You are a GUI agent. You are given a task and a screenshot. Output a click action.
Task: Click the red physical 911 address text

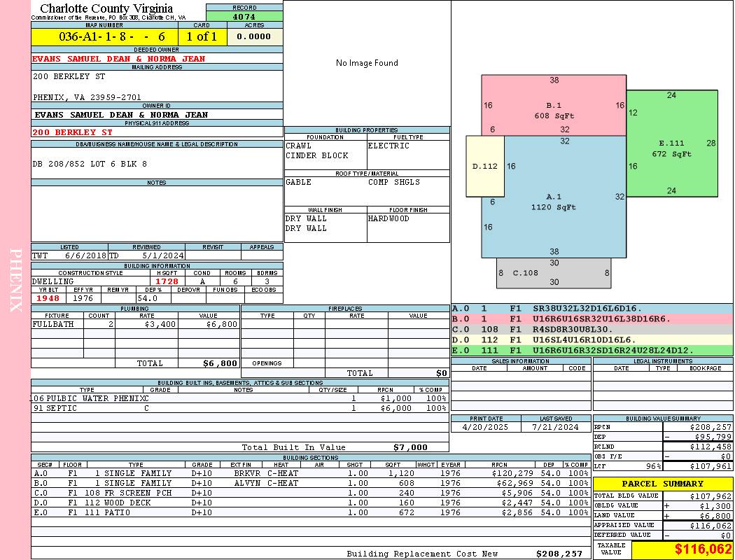(73, 132)
